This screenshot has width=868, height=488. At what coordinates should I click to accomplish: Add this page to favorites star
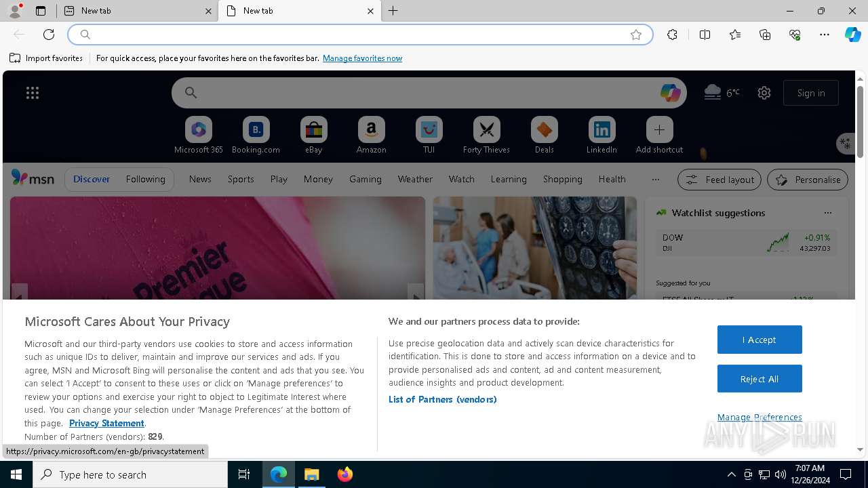coord(636,35)
